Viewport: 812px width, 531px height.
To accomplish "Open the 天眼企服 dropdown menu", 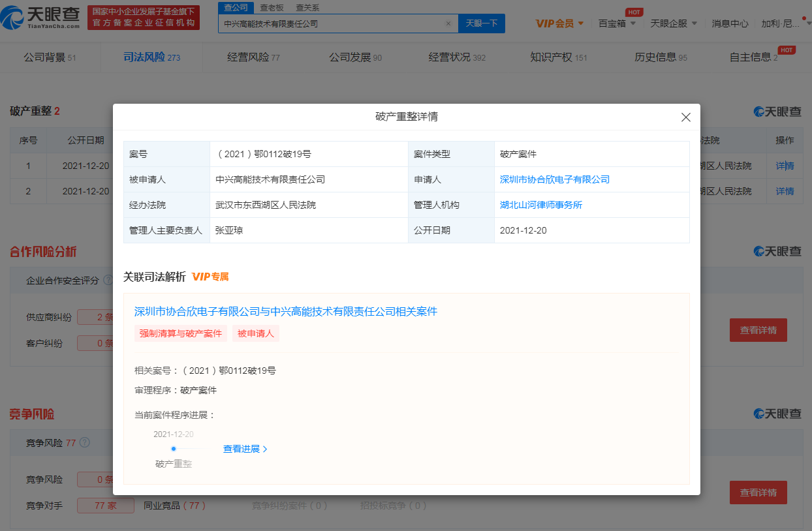I will [674, 23].
